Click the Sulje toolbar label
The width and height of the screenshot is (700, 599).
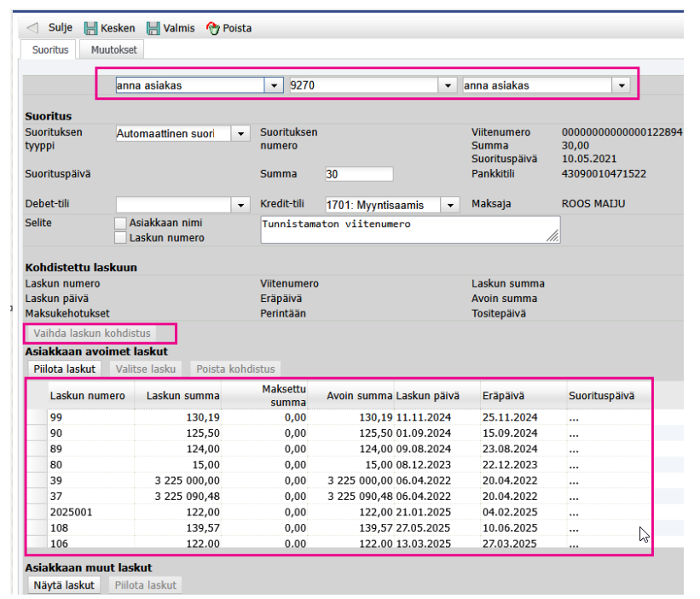coord(61,27)
